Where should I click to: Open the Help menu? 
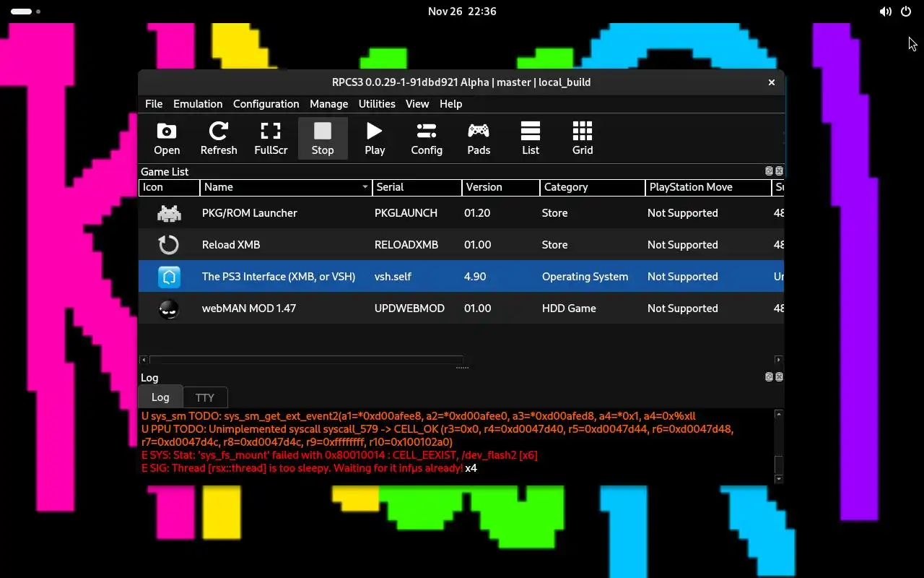point(450,104)
